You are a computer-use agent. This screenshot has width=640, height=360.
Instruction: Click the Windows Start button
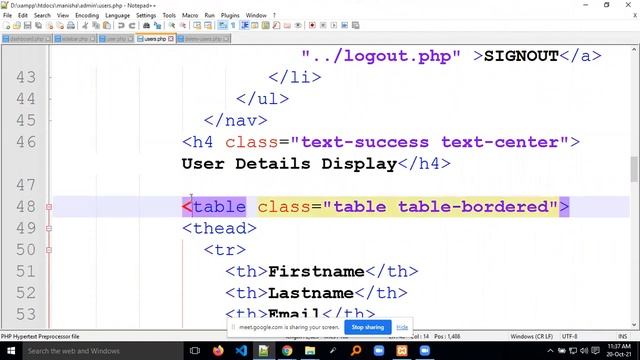tap(11, 351)
